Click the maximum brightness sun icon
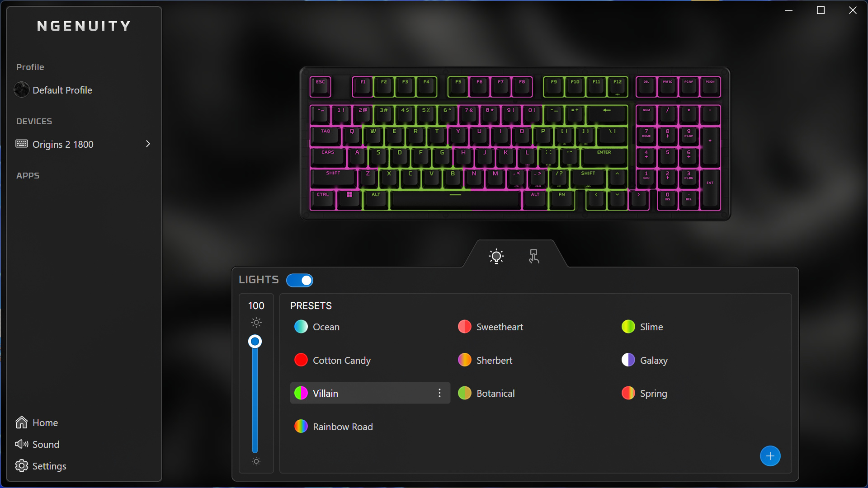868x488 pixels. tap(256, 322)
